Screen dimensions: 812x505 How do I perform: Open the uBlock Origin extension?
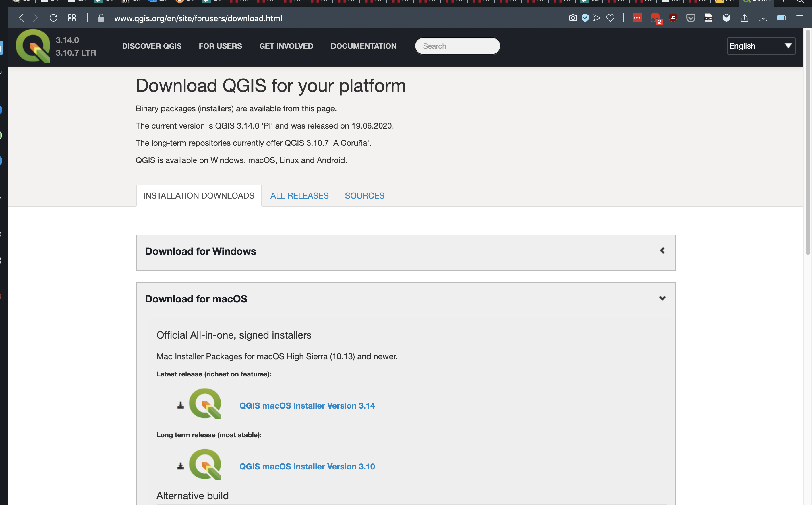672,18
